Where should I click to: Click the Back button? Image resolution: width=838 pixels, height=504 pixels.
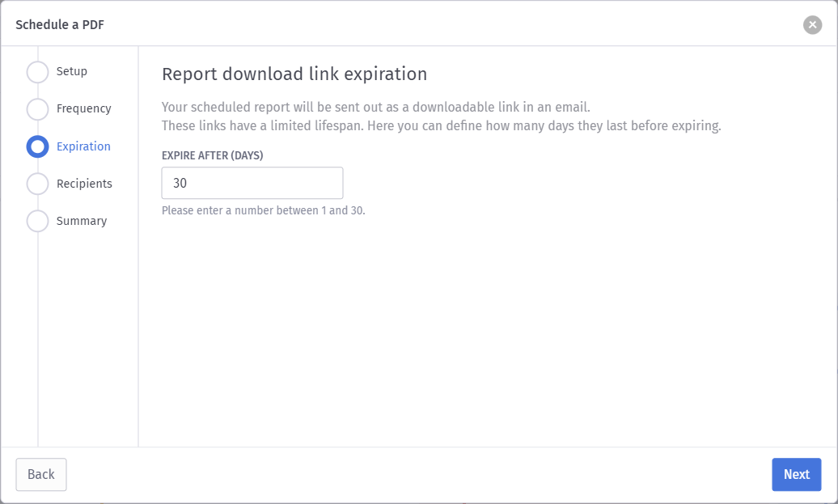pyautogui.click(x=41, y=474)
